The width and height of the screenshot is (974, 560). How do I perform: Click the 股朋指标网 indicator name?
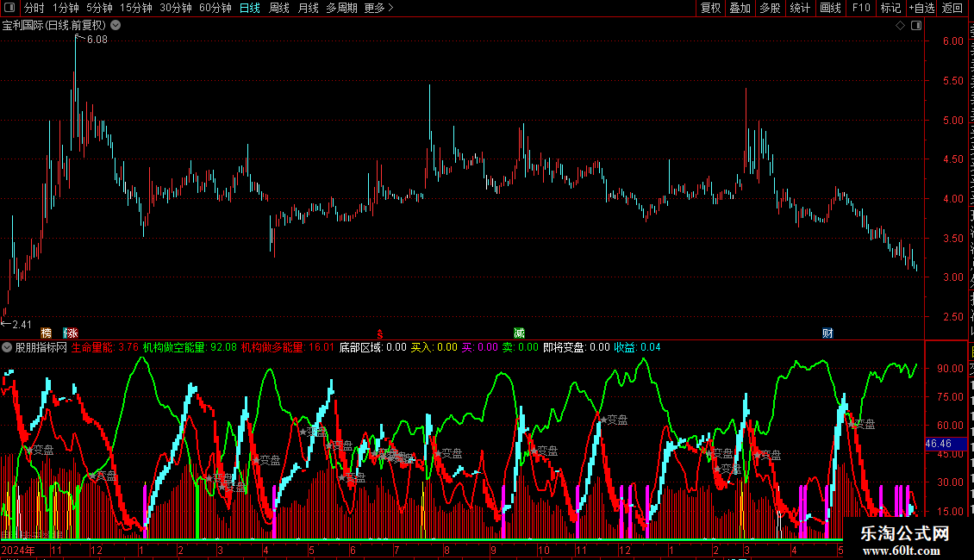pyautogui.click(x=41, y=348)
